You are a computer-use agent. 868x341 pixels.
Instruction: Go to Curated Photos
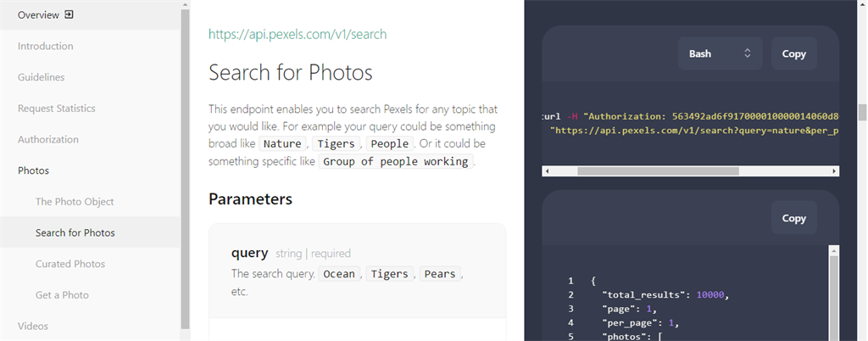click(70, 264)
